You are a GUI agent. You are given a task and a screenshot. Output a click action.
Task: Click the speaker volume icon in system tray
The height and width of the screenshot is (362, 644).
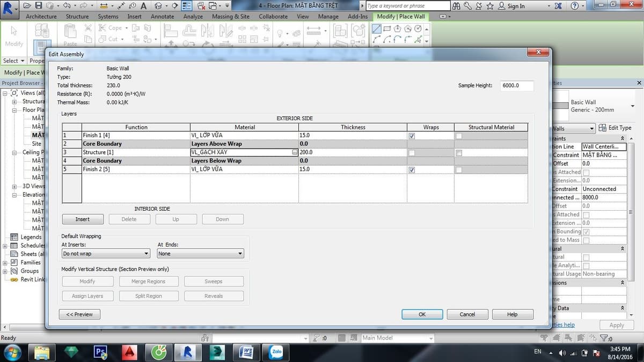click(x=562, y=353)
